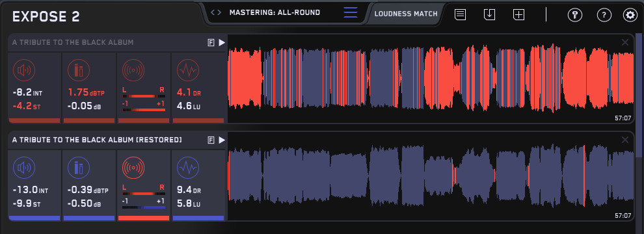Click title A Tribute To The Black Album
This screenshot has height=234, width=644.
[73, 42]
